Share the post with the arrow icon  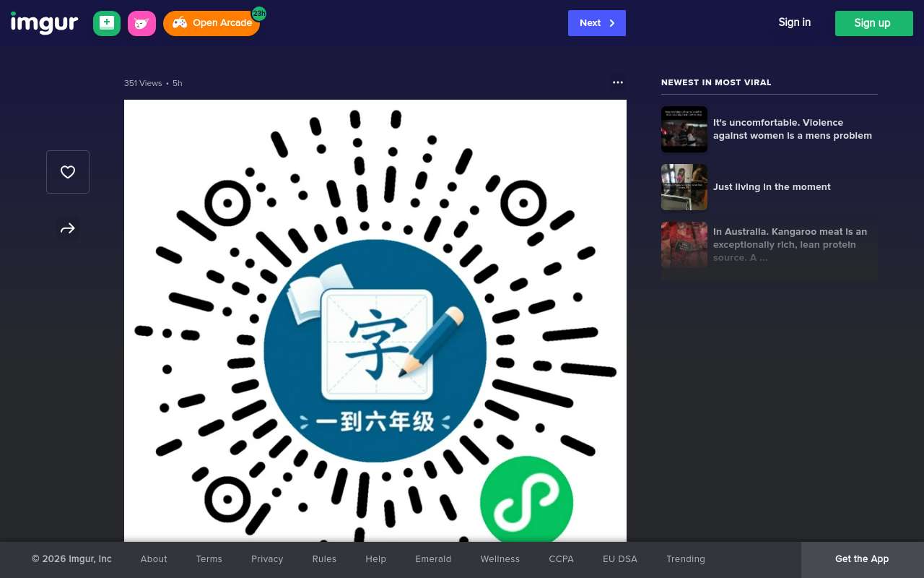click(68, 228)
